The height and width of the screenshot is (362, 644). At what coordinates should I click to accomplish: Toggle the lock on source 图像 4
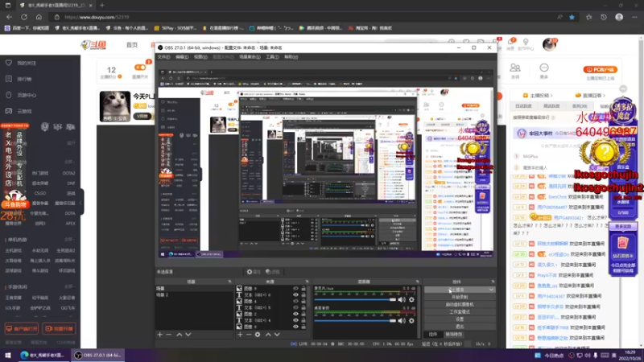point(303,301)
